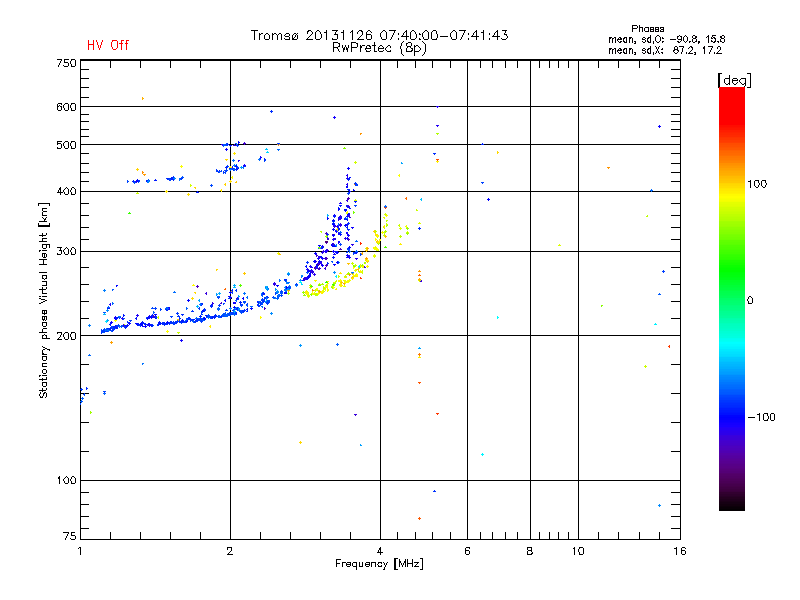Click the y-axis label '75'
The width and height of the screenshot is (800, 600).
[x=69, y=536]
